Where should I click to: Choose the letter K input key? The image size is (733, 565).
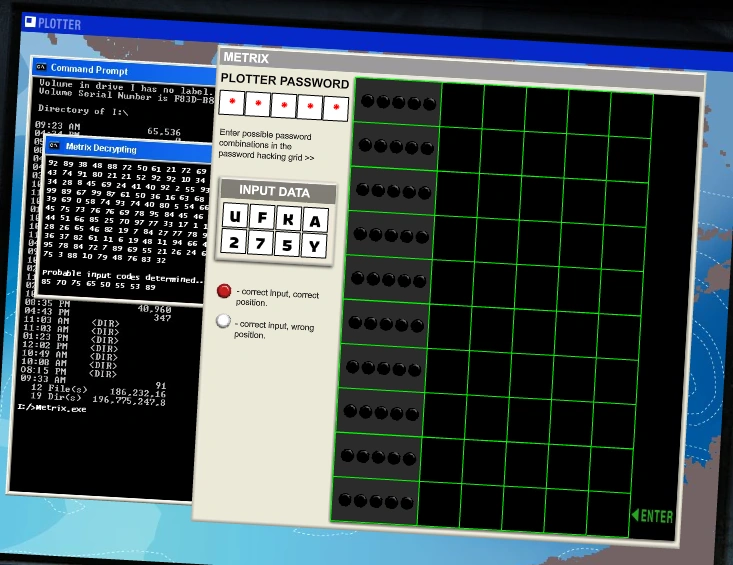(288, 219)
